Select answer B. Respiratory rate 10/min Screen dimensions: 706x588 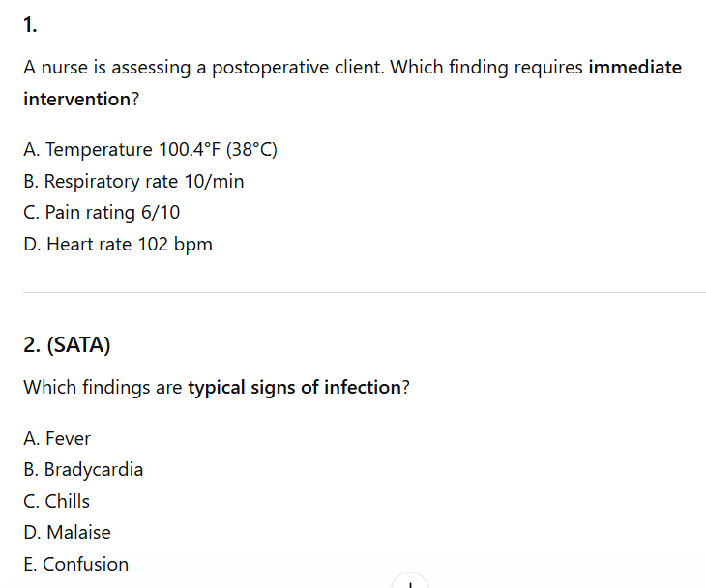tap(133, 181)
